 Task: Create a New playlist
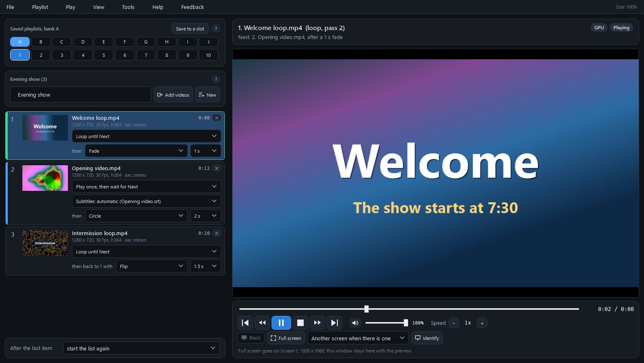coord(207,95)
